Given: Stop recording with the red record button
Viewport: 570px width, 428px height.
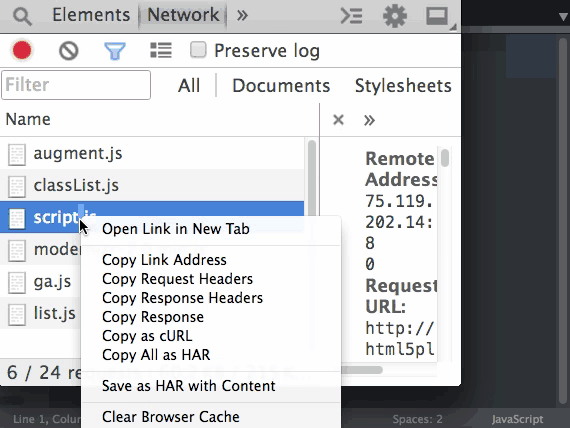Looking at the screenshot, I should tap(22, 50).
